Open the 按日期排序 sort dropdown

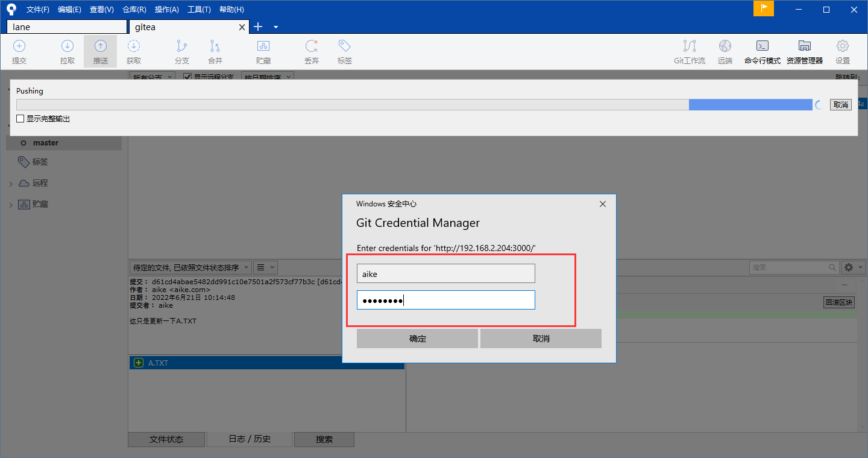267,77
